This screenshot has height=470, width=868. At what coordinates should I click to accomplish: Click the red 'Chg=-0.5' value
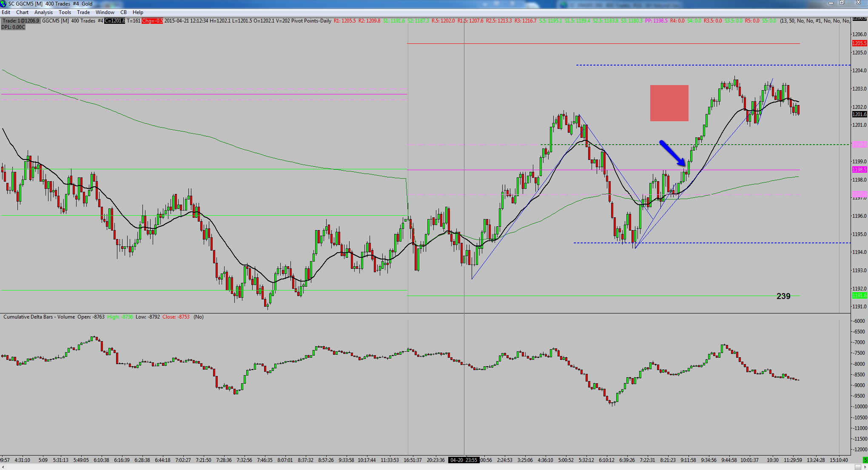[152, 21]
